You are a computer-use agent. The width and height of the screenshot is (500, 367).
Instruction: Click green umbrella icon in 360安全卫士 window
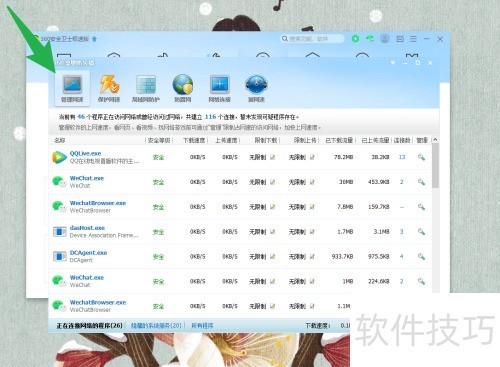point(370,39)
